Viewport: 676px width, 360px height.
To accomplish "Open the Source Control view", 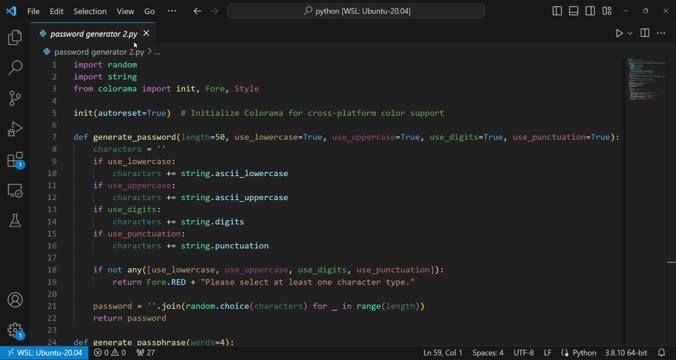I will pos(15,98).
